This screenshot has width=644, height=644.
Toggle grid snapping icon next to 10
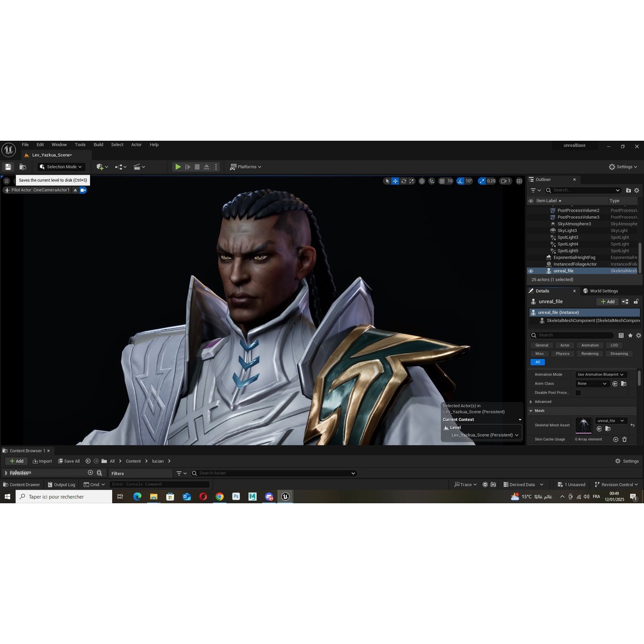click(442, 181)
